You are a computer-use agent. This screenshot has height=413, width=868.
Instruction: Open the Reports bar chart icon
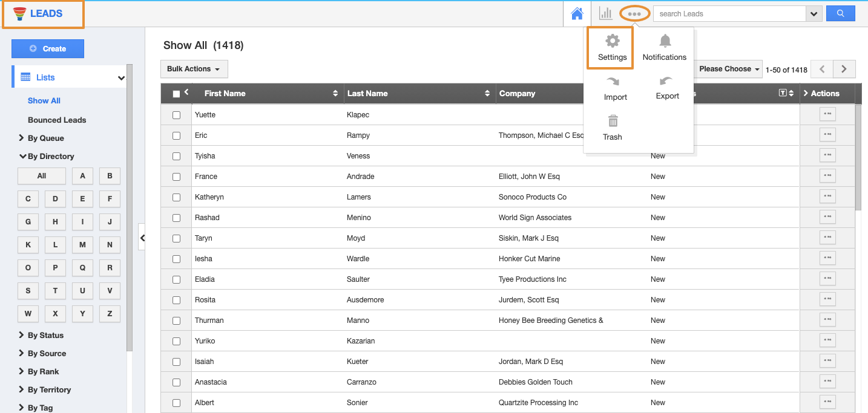click(605, 13)
